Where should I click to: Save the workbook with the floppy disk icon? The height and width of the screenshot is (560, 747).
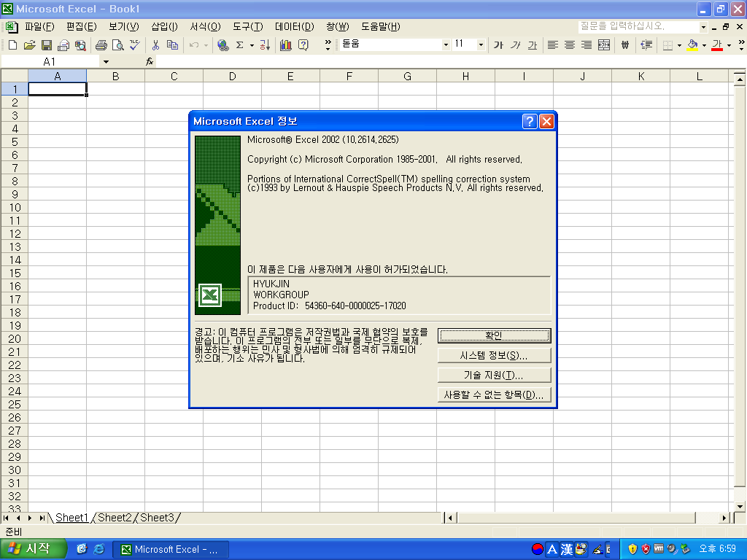pos(46,45)
